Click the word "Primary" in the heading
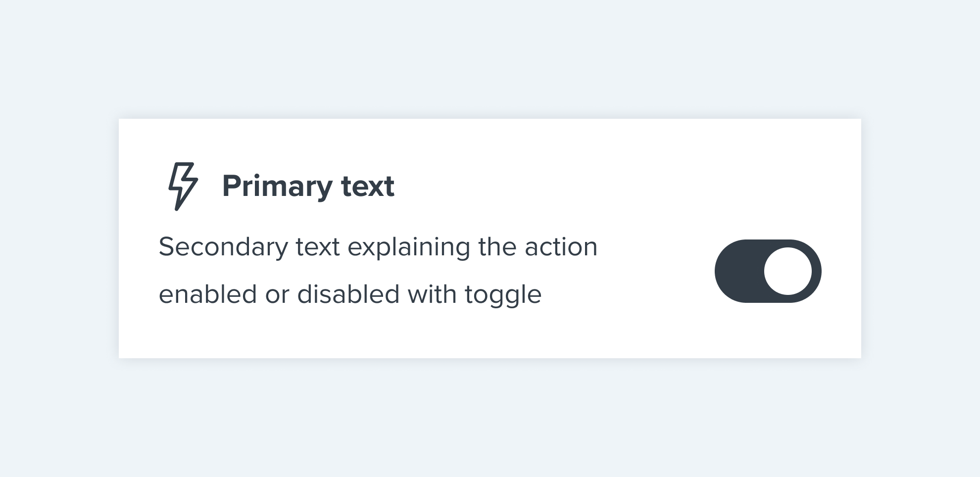Screen dimensions: 980x477 click(x=277, y=187)
